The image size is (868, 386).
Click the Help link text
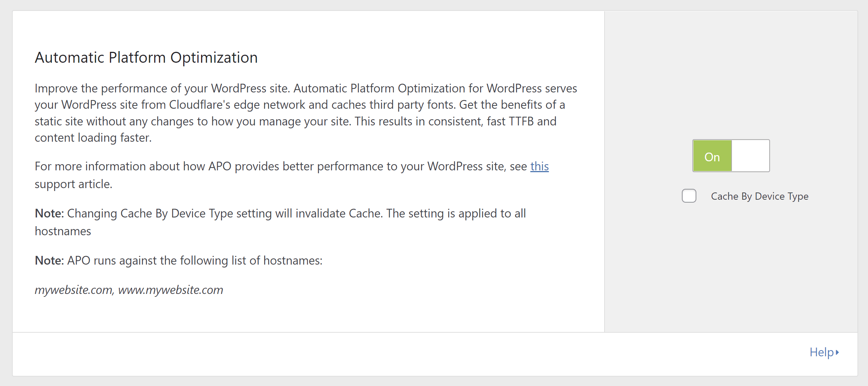pyautogui.click(x=821, y=352)
